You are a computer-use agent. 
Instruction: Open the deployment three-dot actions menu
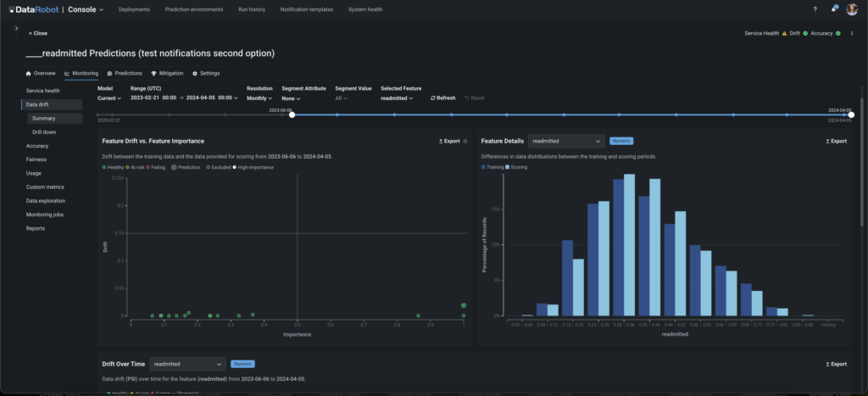pos(851,33)
